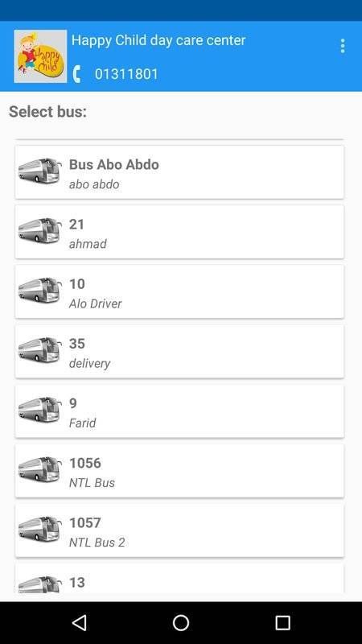This screenshot has height=644, width=362.
Task: Pick bus 9 Farid
Action: coord(179,411)
